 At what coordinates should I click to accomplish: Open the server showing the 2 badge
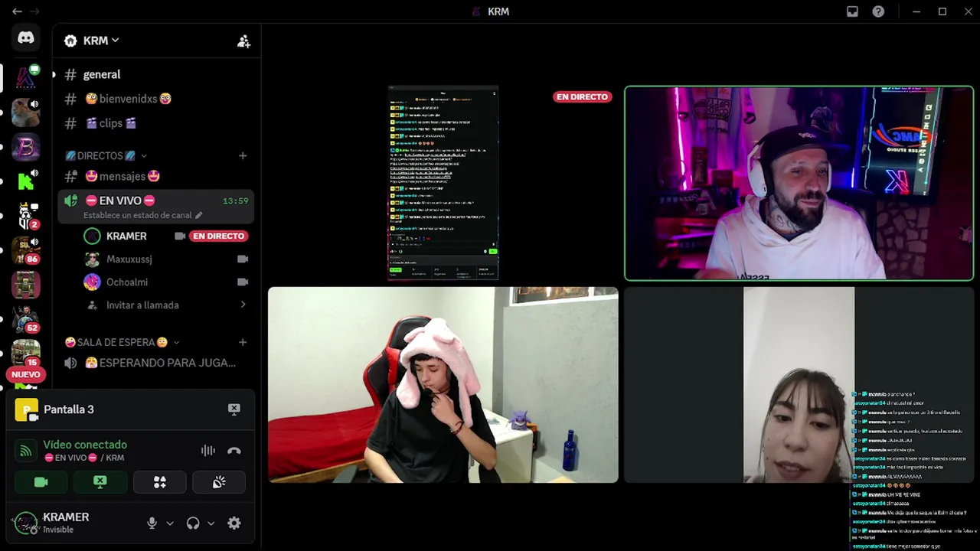tap(26, 216)
